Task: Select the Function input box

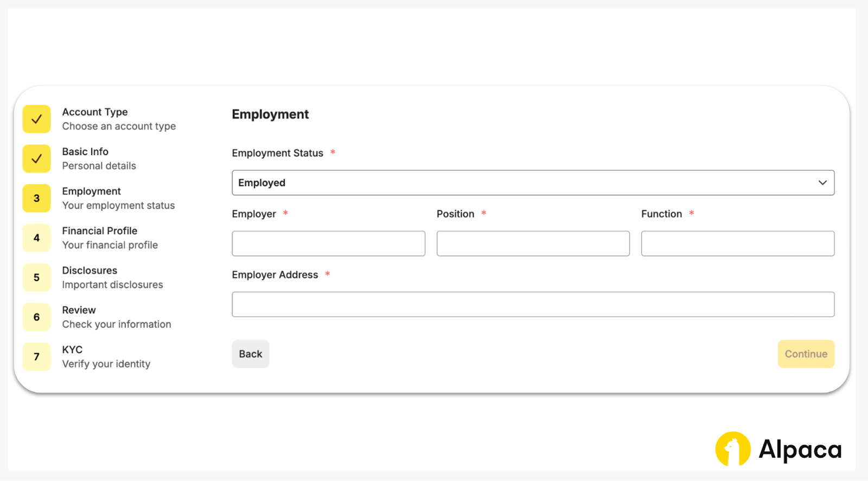Action: pyautogui.click(x=737, y=243)
